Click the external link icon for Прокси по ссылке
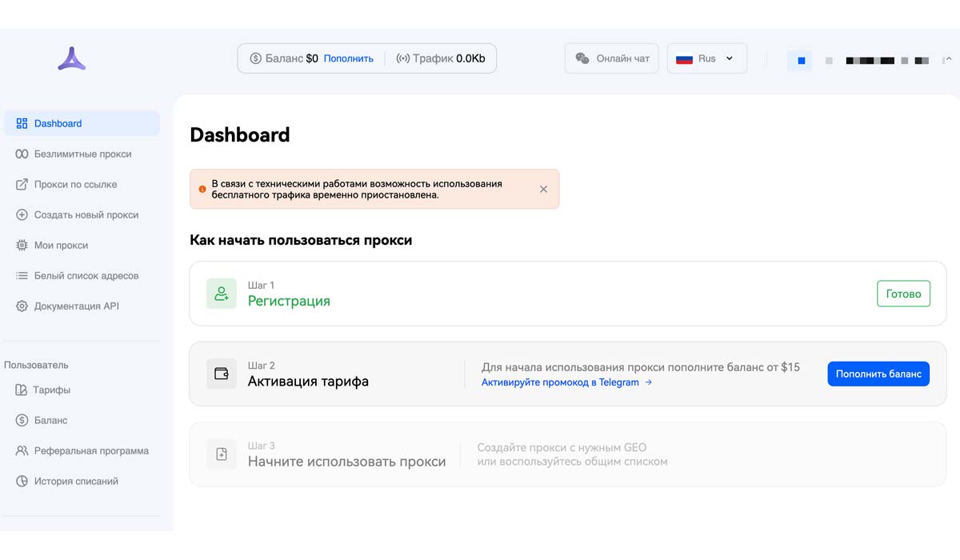Screen dimensions: 960x560 pos(22,185)
